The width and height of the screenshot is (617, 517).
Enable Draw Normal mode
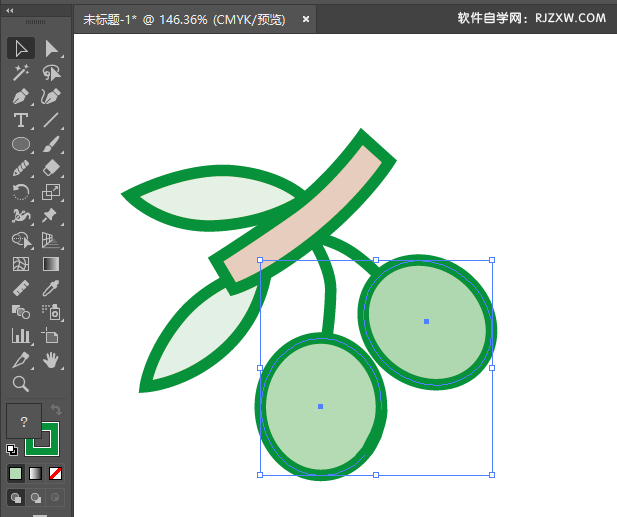pos(16,498)
